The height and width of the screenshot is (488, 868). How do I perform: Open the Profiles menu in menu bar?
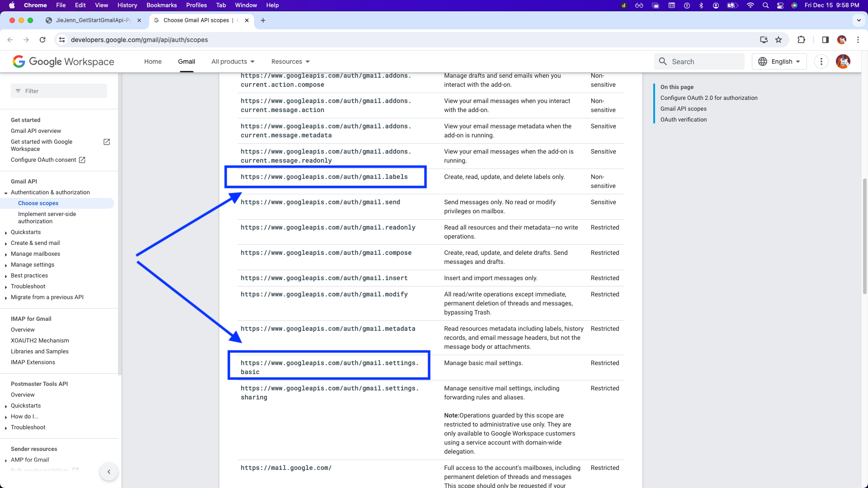pyautogui.click(x=197, y=5)
